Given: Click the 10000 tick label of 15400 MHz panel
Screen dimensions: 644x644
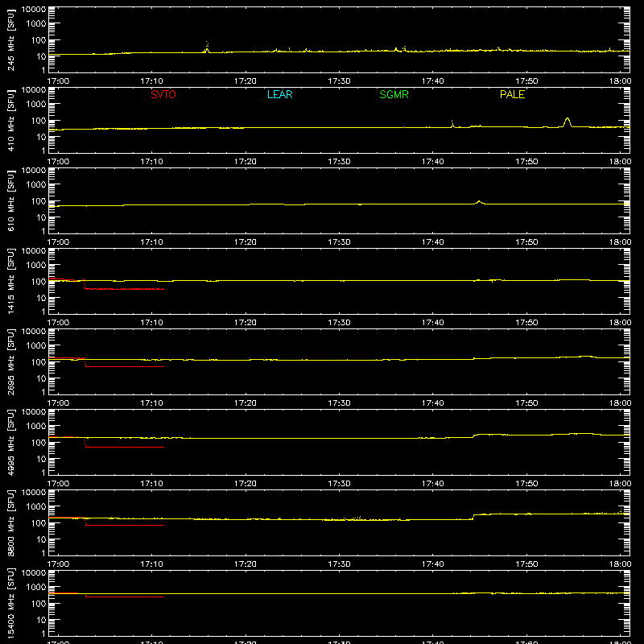Looking at the screenshot, I should pyautogui.click(x=34, y=573).
